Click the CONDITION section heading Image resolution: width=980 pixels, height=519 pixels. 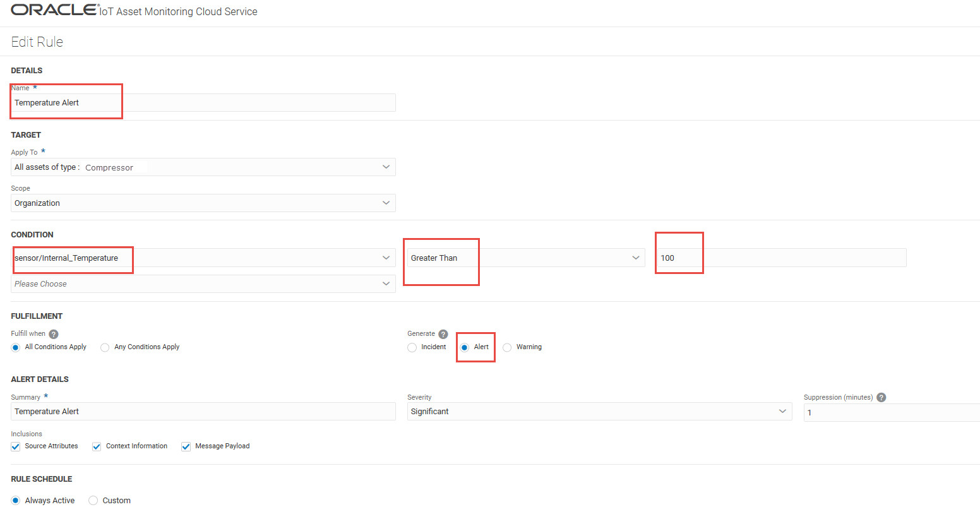(x=32, y=235)
